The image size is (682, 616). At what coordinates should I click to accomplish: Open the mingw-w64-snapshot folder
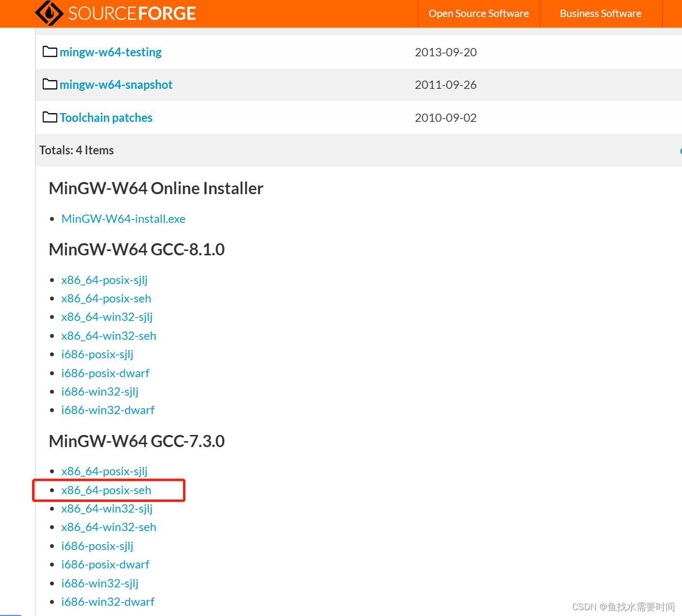pos(116,84)
